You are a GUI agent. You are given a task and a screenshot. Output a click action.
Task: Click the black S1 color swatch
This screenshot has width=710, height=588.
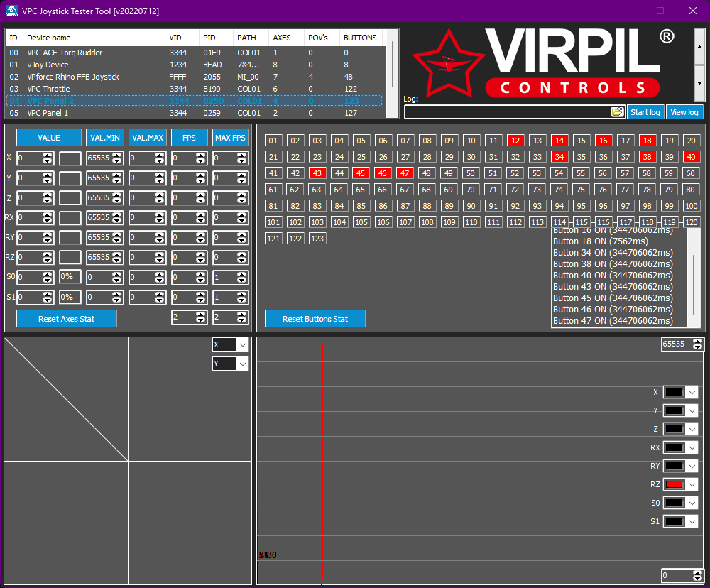pos(674,521)
